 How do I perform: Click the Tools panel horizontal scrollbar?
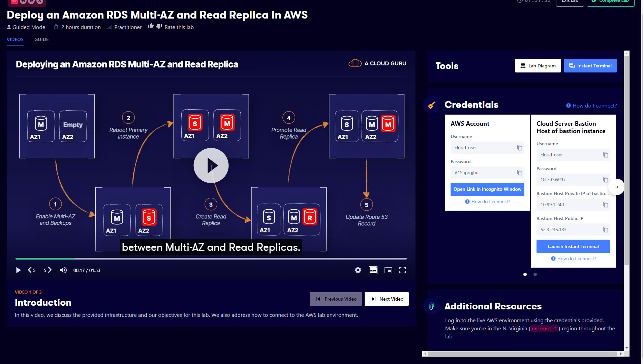point(522,354)
